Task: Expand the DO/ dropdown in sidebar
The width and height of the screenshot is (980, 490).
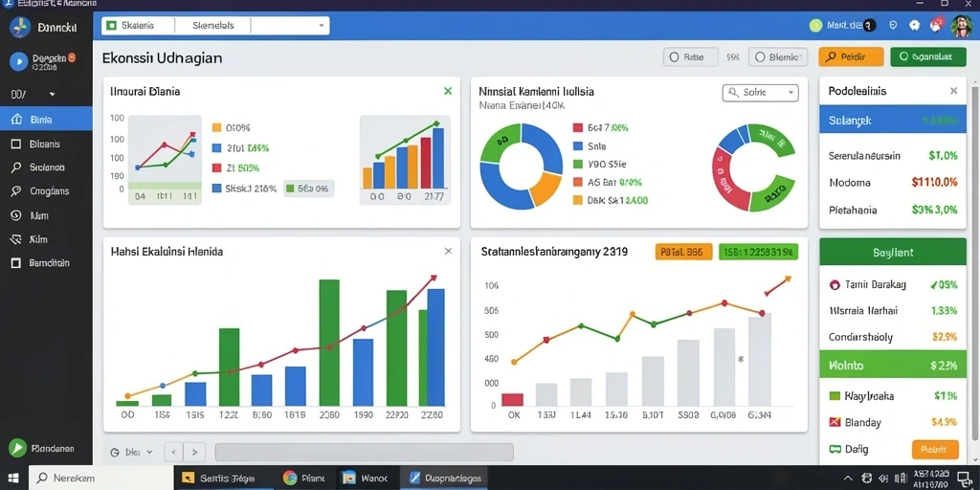Action: click(x=52, y=95)
